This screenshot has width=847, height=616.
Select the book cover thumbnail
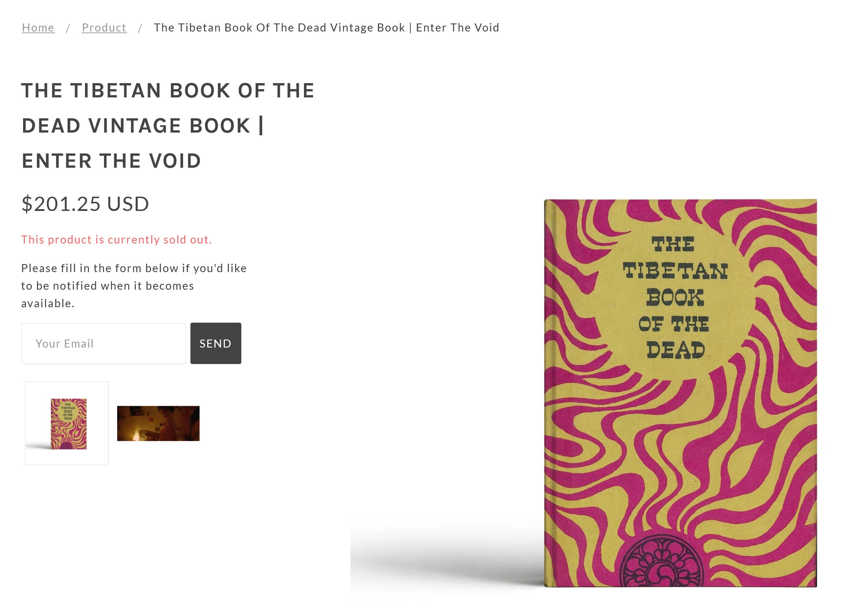coord(67,423)
